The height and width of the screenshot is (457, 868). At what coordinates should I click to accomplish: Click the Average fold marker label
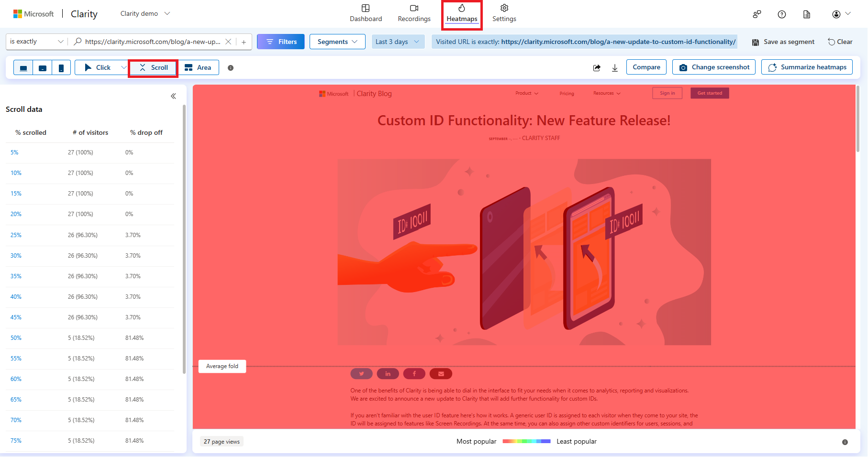coord(222,366)
